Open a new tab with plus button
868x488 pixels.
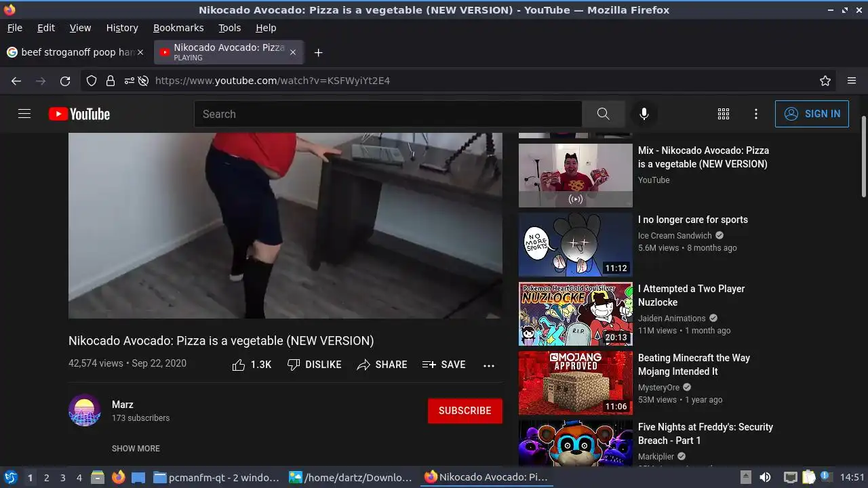click(318, 52)
